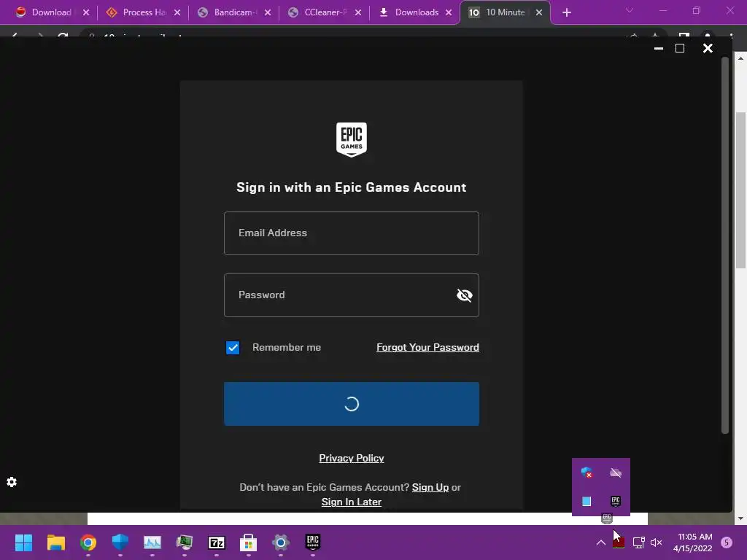Viewport: 747px width, 560px height.
Task: Toggle password visibility eye icon
Action: coord(464,295)
